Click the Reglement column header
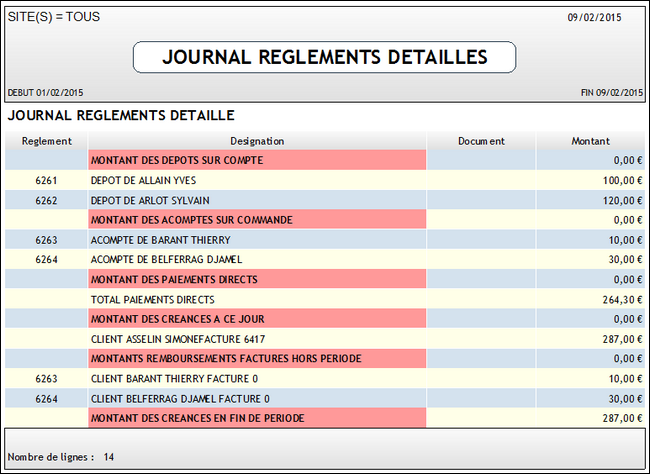The width and height of the screenshot is (650, 474). [45, 141]
